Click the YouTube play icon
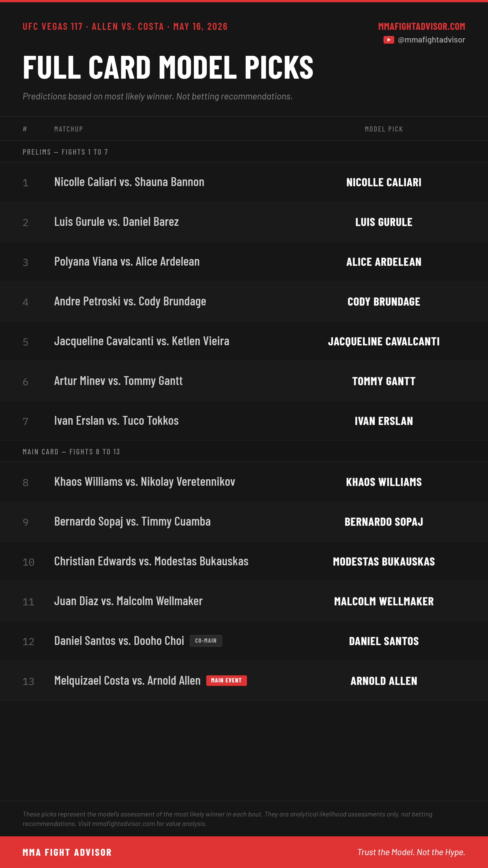The height and width of the screenshot is (868, 488). [389, 40]
